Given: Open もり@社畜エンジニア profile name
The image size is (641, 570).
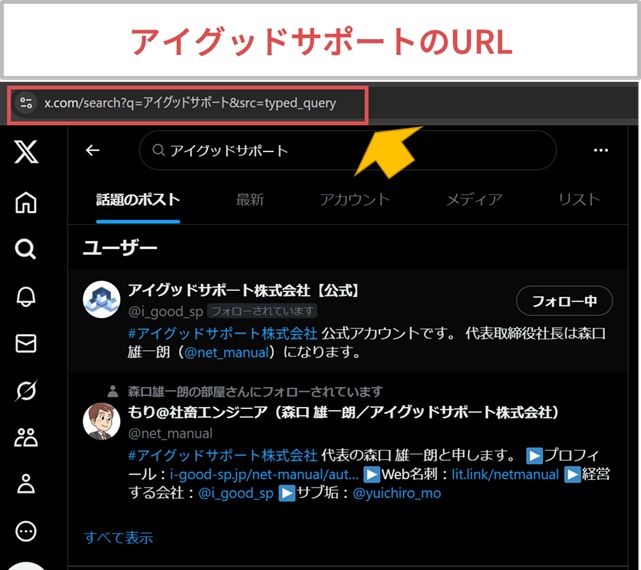Looking at the screenshot, I should tap(343, 412).
